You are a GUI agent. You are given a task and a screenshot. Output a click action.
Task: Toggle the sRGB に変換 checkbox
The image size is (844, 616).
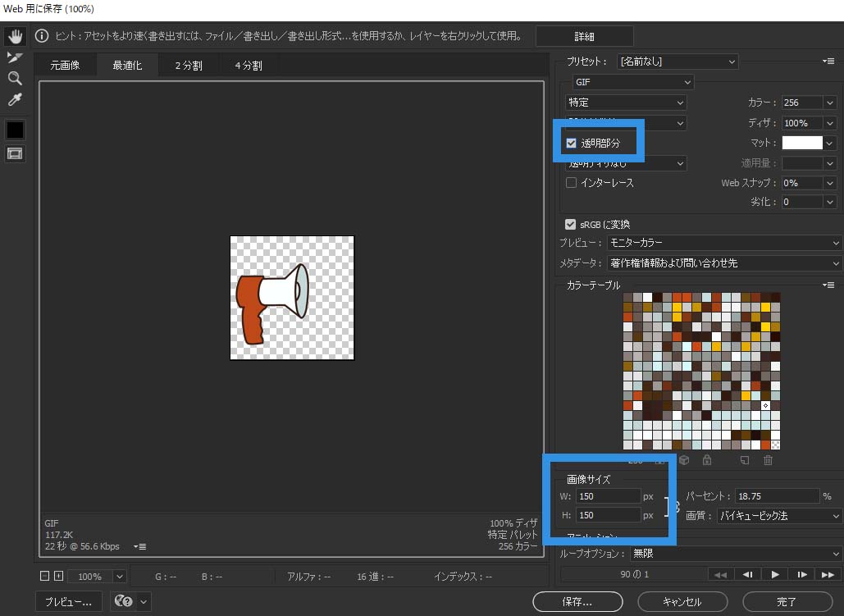tap(571, 224)
